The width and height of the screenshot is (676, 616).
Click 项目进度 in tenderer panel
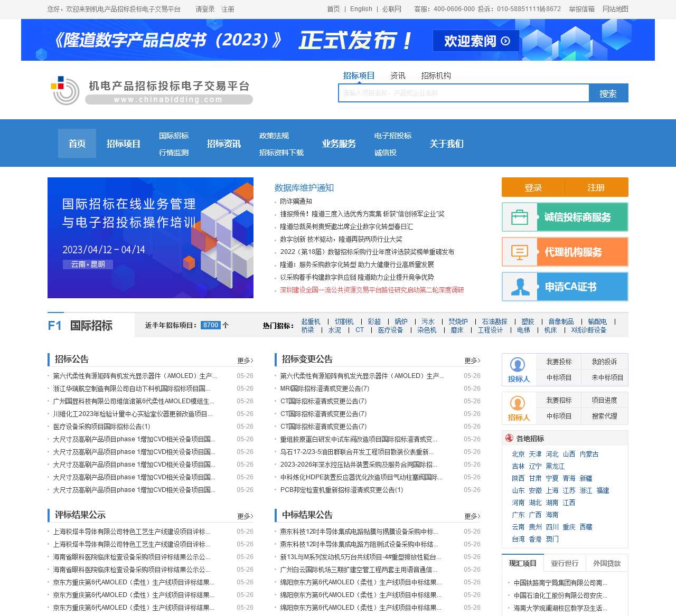(x=604, y=400)
